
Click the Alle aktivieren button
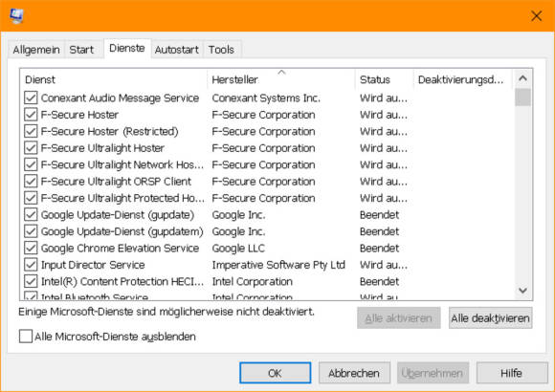(x=399, y=318)
